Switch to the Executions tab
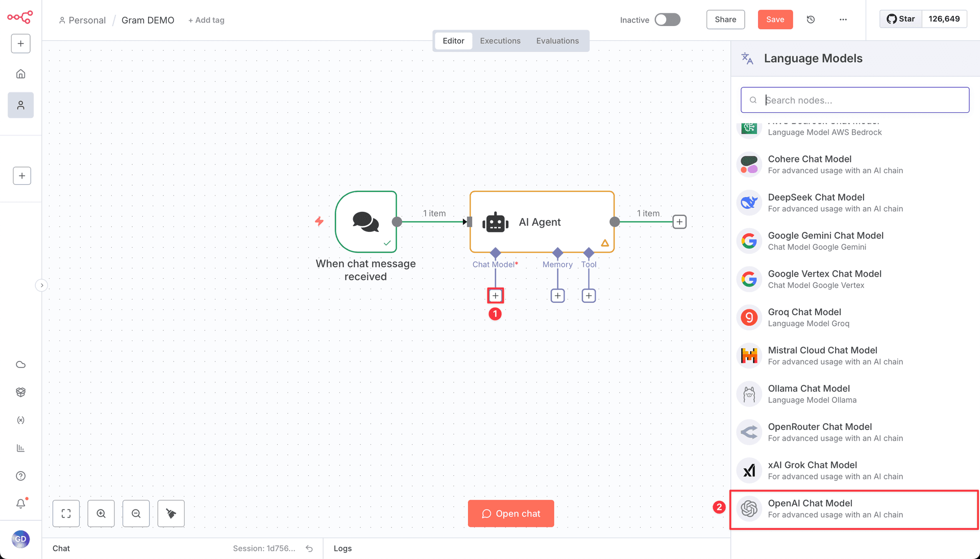The width and height of the screenshot is (980, 559). coord(500,41)
